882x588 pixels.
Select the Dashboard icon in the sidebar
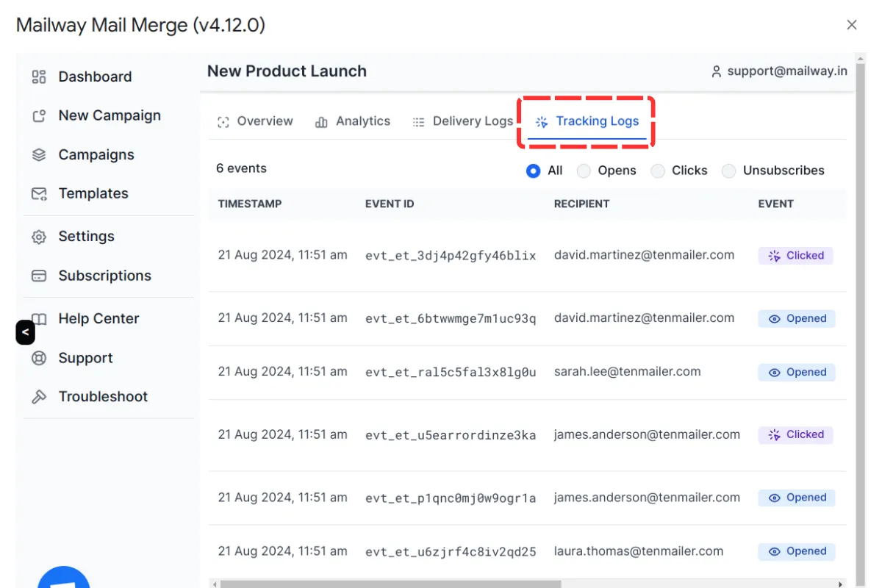pos(38,76)
